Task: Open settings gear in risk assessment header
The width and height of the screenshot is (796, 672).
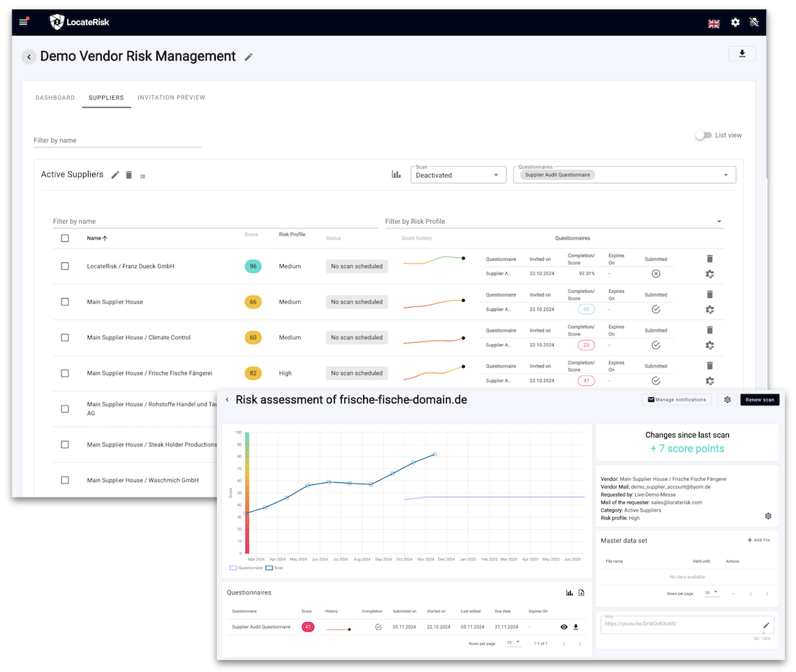Action: click(728, 400)
